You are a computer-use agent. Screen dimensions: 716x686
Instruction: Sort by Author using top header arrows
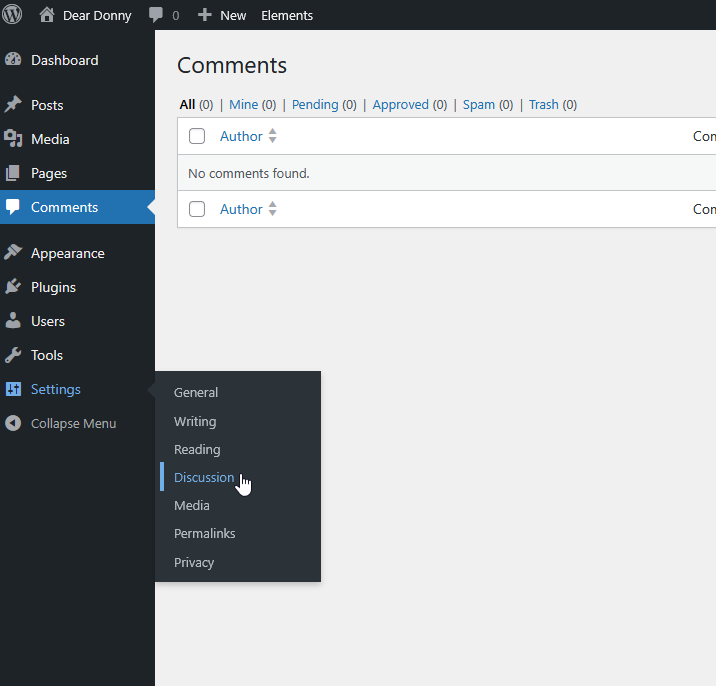point(273,136)
